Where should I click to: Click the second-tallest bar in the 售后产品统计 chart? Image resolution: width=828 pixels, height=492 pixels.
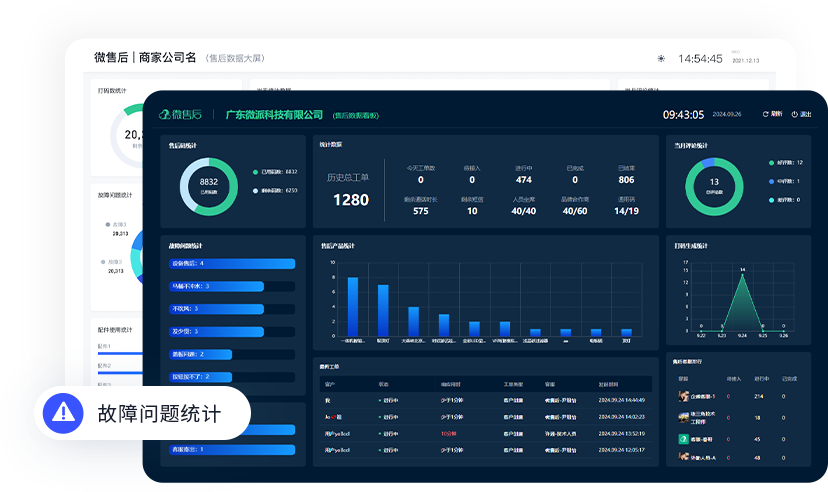tap(383, 310)
